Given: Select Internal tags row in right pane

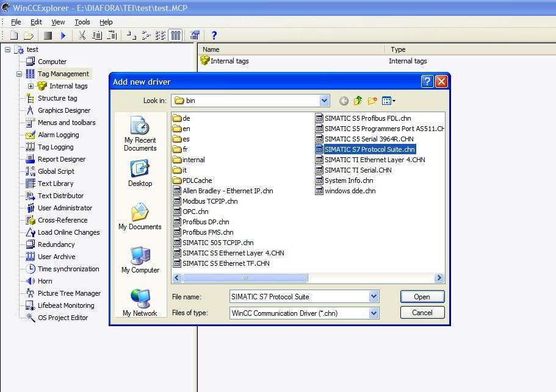Looking at the screenshot, I should coord(225,61).
